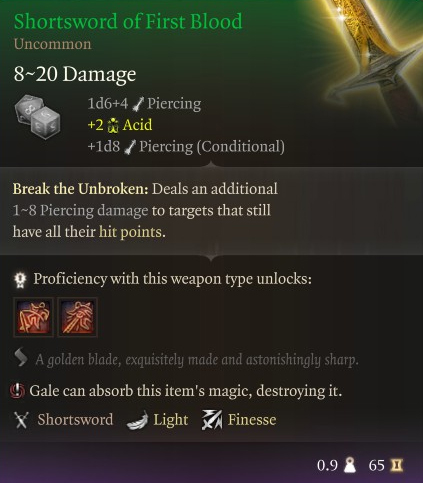
Task: Click the damage dice icon
Action: point(37,117)
